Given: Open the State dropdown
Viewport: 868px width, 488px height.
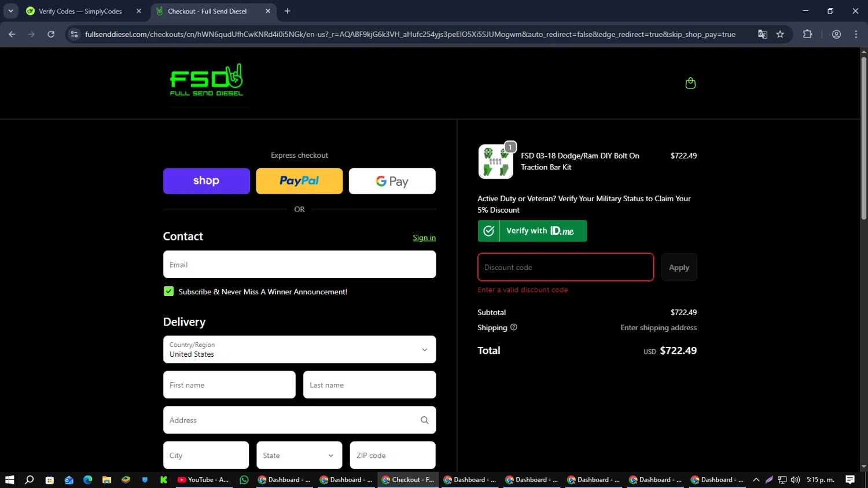Looking at the screenshot, I should [x=299, y=456].
